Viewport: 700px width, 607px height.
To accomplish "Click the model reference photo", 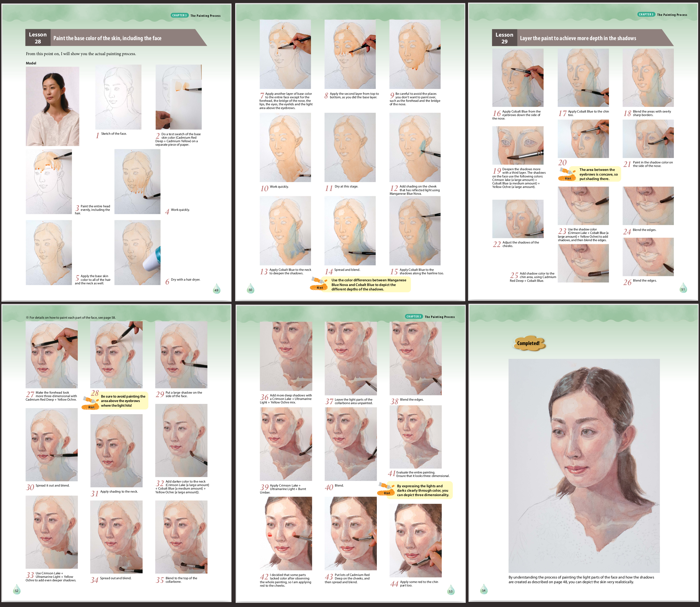I will point(52,106).
